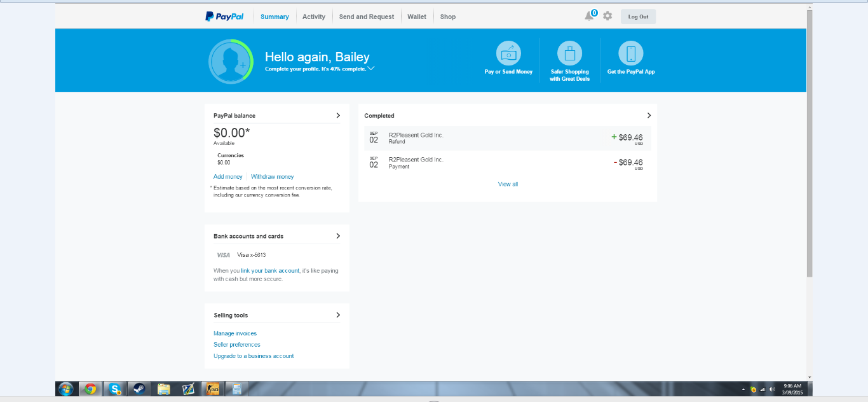Click the Pay or Send Money icon
Image resolution: width=868 pixels, height=402 pixels.
pyautogui.click(x=508, y=53)
